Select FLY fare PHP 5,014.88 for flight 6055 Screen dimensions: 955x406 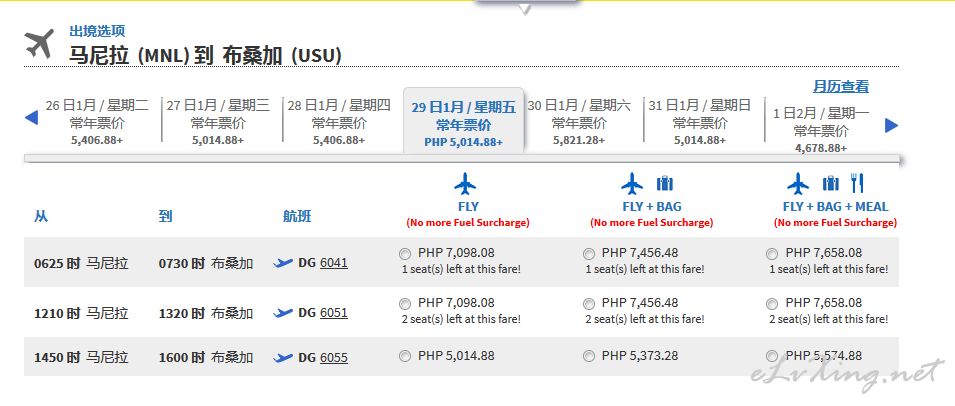click(405, 357)
